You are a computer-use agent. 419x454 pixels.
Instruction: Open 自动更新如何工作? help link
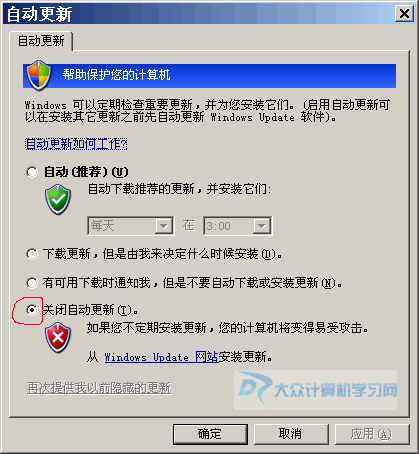point(76,144)
